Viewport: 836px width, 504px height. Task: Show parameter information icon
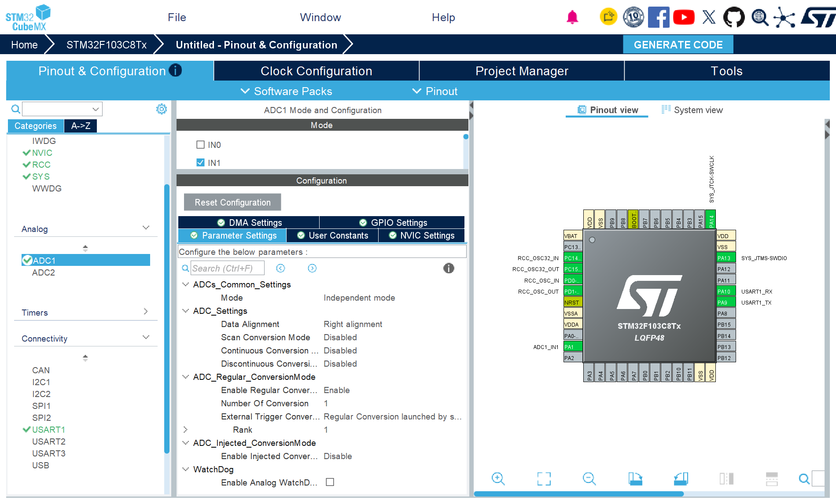(x=449, y=268)
